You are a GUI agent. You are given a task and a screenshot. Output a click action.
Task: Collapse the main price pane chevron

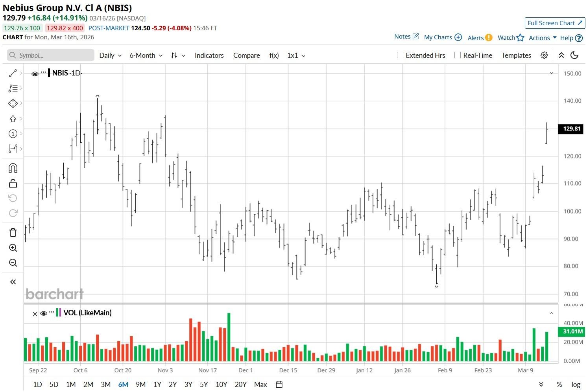(x=552, y=73)
